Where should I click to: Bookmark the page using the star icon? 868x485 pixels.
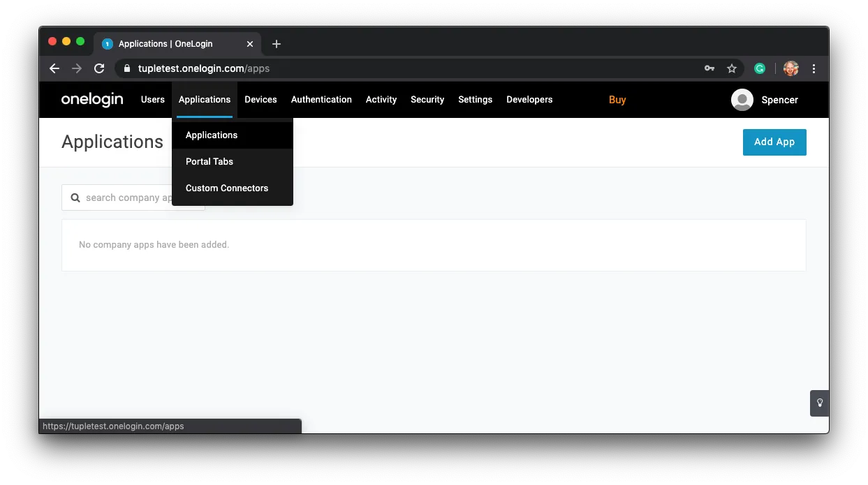tap(732, 68)
